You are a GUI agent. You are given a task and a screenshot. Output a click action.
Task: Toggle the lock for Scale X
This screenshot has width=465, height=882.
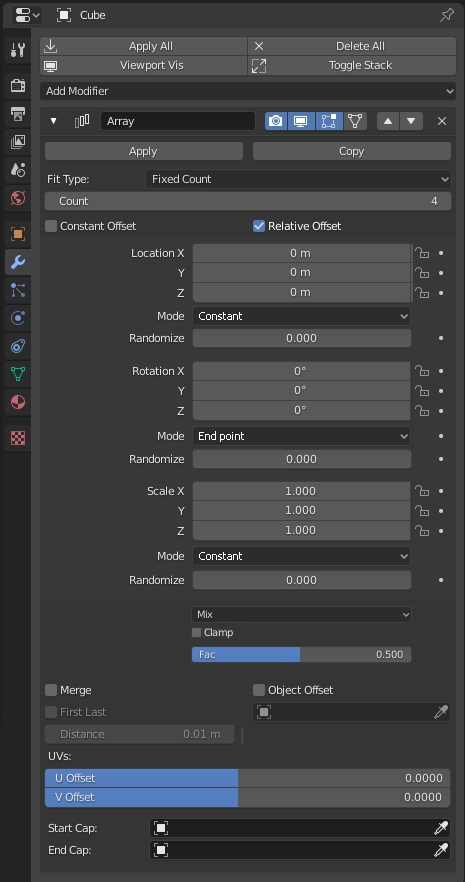click(422, 490)
